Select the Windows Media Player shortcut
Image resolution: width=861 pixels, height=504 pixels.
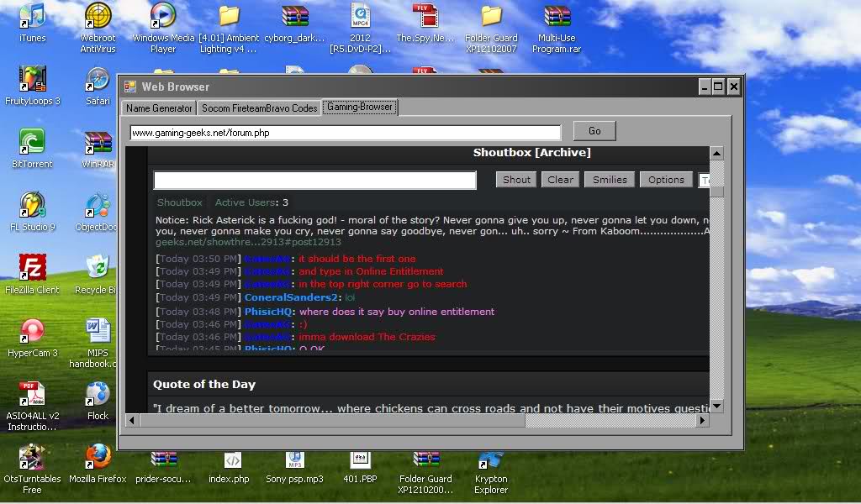pos(163,28)
